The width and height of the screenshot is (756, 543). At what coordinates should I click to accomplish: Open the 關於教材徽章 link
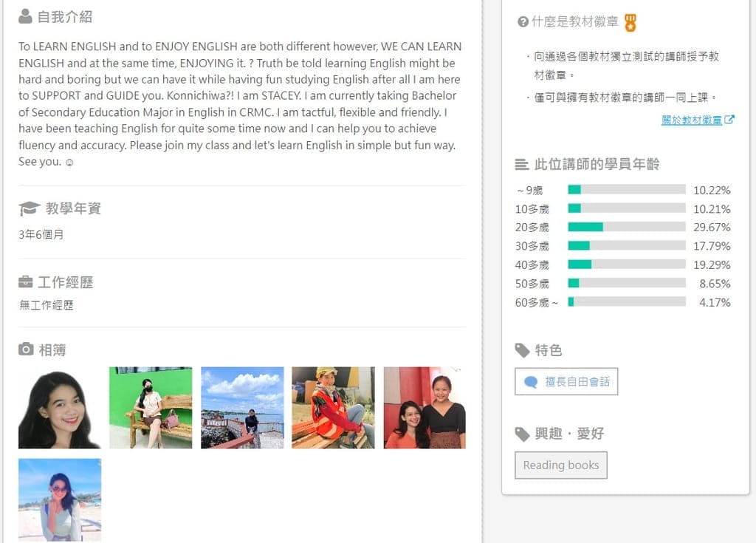coord(691,120)
